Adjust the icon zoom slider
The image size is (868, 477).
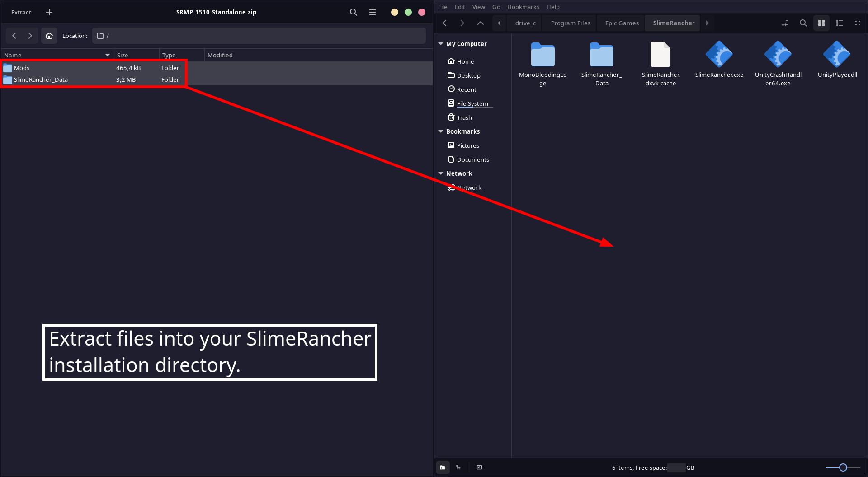(x=843, y=468)
